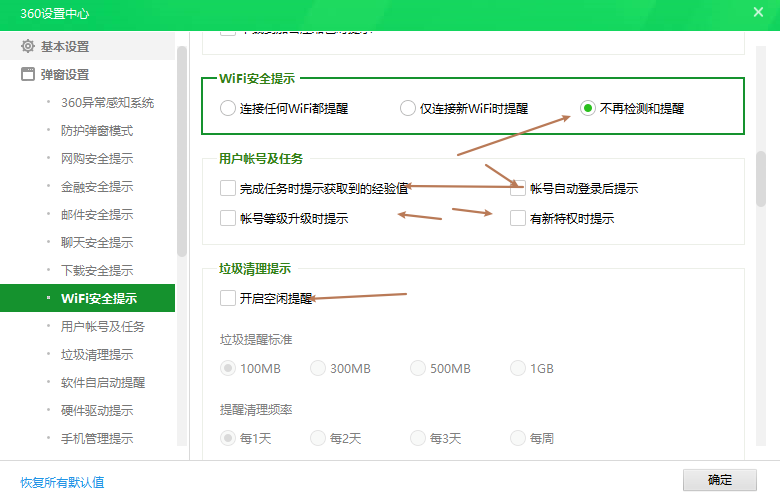Confirm settings with 确定 button
780x500 pixels.
tap(720, 480)
